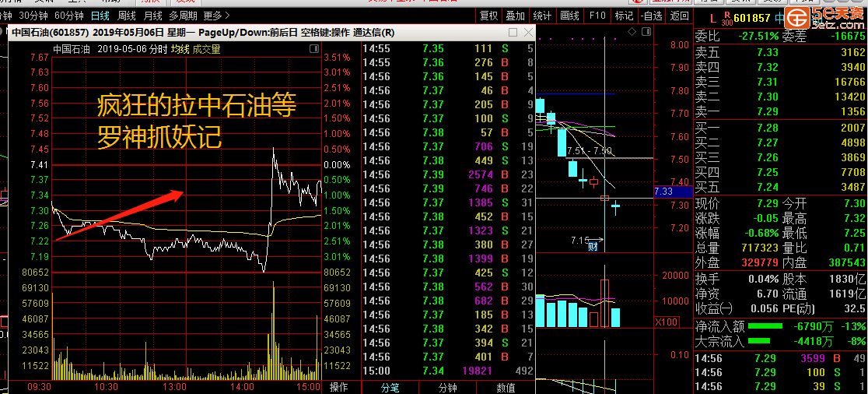Click the 标记 mark button

click(625, 16)
